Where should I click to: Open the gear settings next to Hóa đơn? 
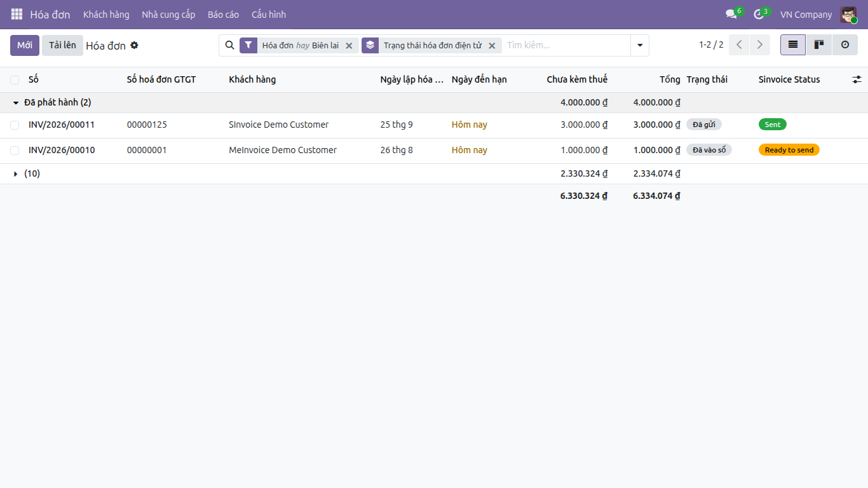134,45
